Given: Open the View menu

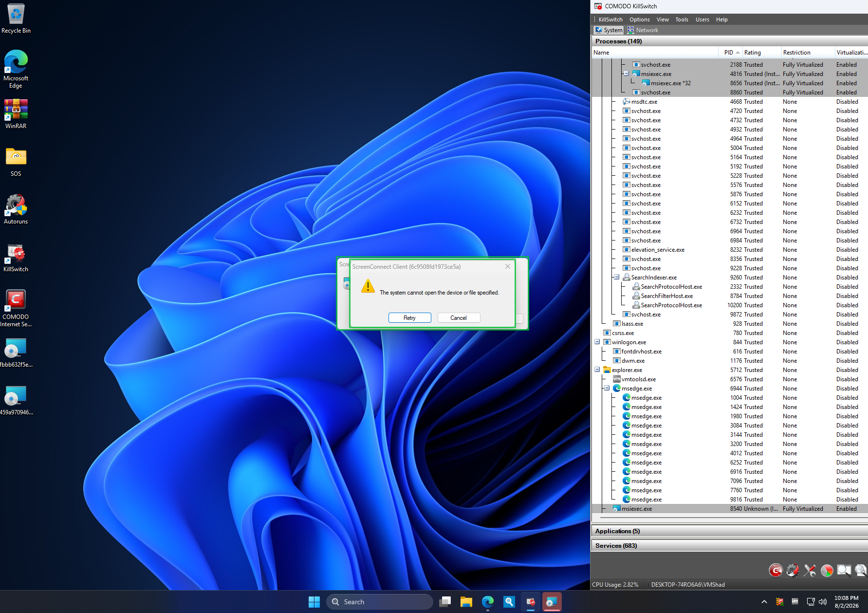Looking at the screenshot, I should pyautogui.click(x=663, y=19).
